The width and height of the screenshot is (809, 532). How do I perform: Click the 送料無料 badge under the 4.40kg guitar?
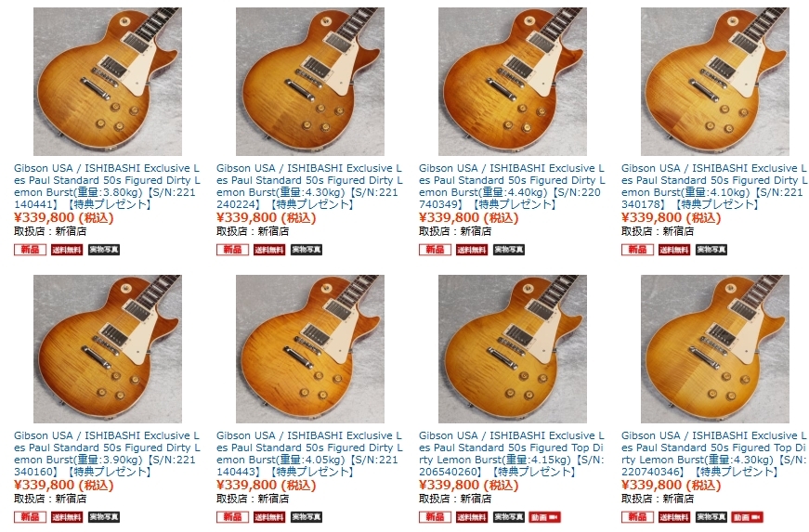472,250
